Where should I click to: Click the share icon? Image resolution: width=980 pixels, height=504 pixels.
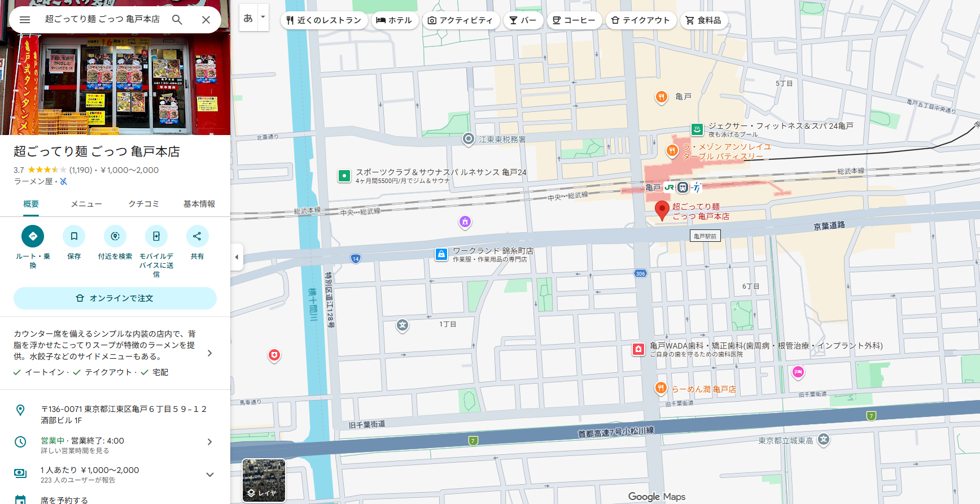click(197, 236)
